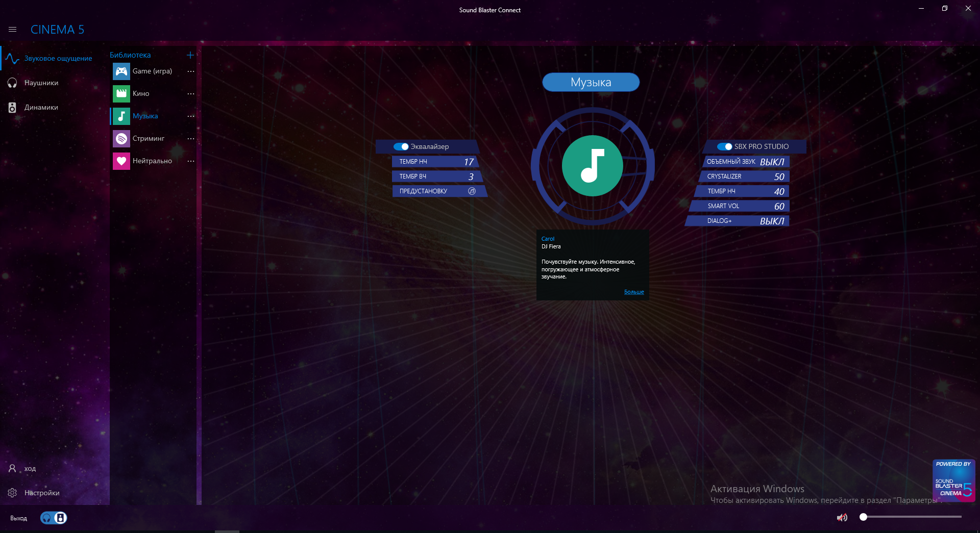This screenshot has height=533, width=980.
Task: Open the ПРЕДУСТАНОВКУ preset selector
Action: click(439, 191)
